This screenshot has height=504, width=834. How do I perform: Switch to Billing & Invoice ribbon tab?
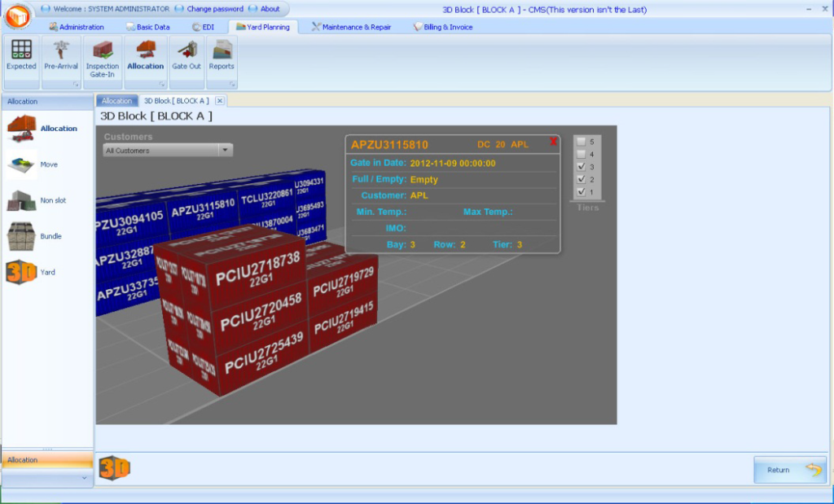[443, 27]
